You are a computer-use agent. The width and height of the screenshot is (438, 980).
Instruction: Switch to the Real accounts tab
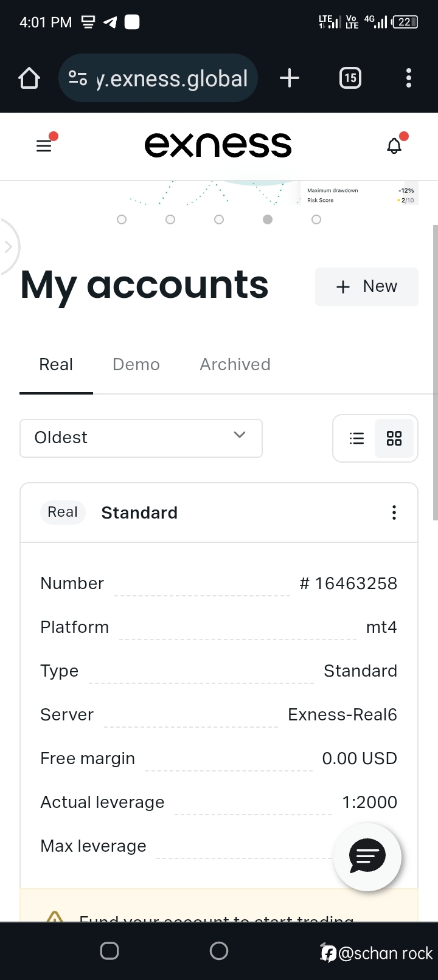point(56,365)
